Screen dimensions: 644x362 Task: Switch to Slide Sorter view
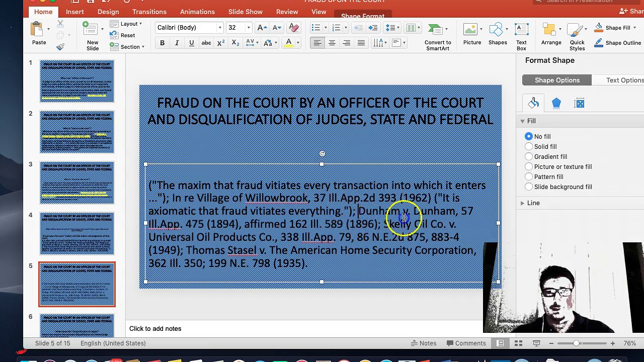pos(518,343)
